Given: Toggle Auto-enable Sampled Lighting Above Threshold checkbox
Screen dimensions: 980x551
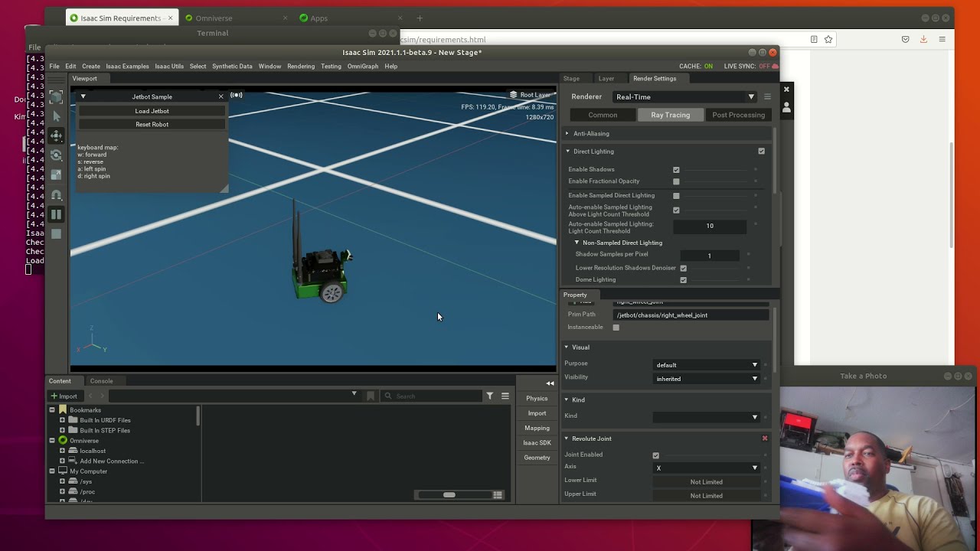Looking at the screenshot, I should pyautogui.click(x=676, y=210).
